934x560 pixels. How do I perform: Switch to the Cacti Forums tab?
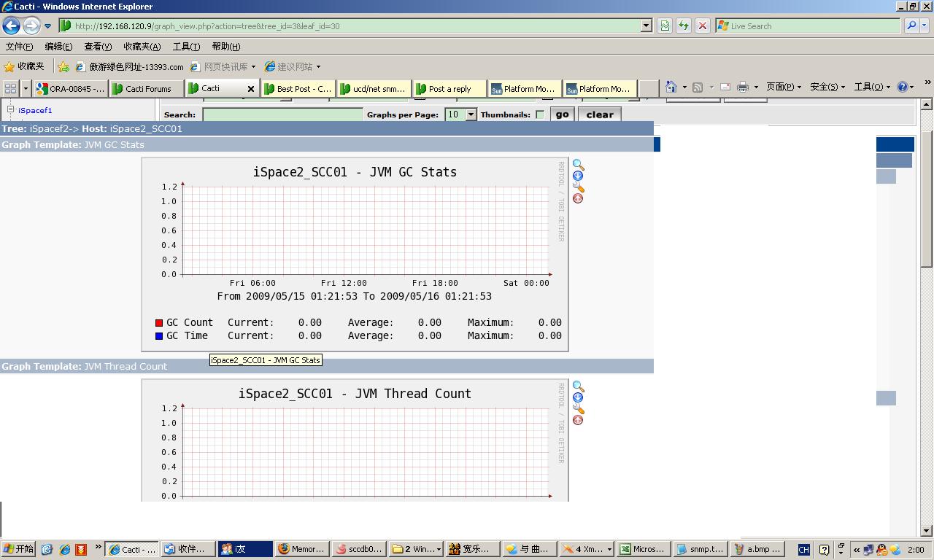point(146,89)
